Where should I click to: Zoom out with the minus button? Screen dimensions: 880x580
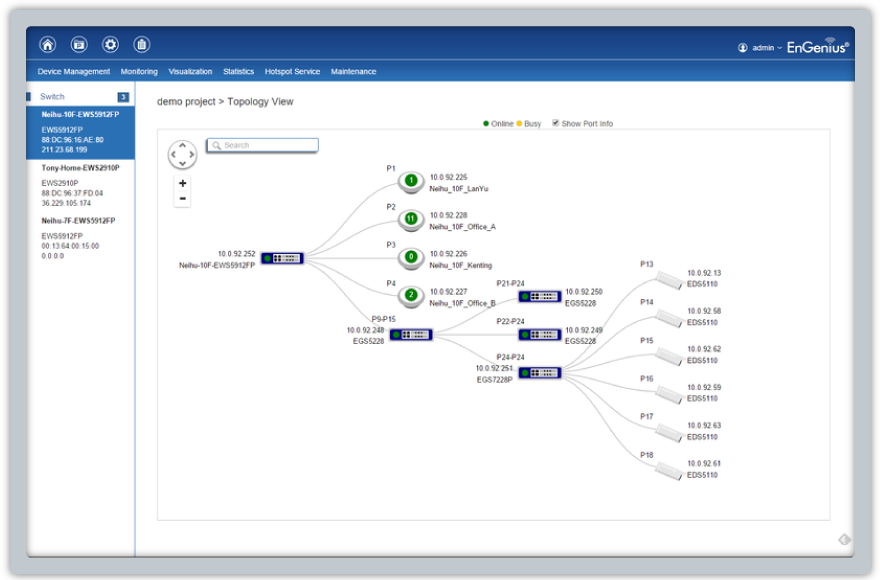point(182,199)
